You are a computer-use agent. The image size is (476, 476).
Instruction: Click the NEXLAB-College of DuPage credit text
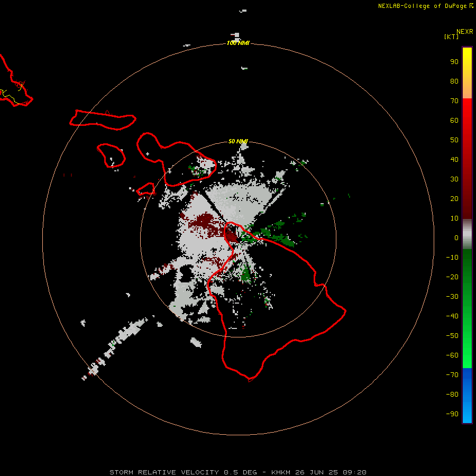click(426, 6)
